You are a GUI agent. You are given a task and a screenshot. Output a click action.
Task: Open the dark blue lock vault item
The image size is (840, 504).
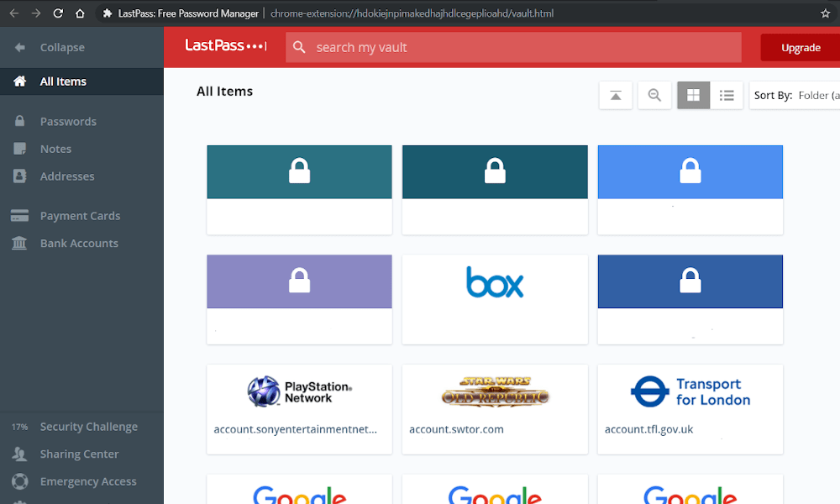(690, 299)
